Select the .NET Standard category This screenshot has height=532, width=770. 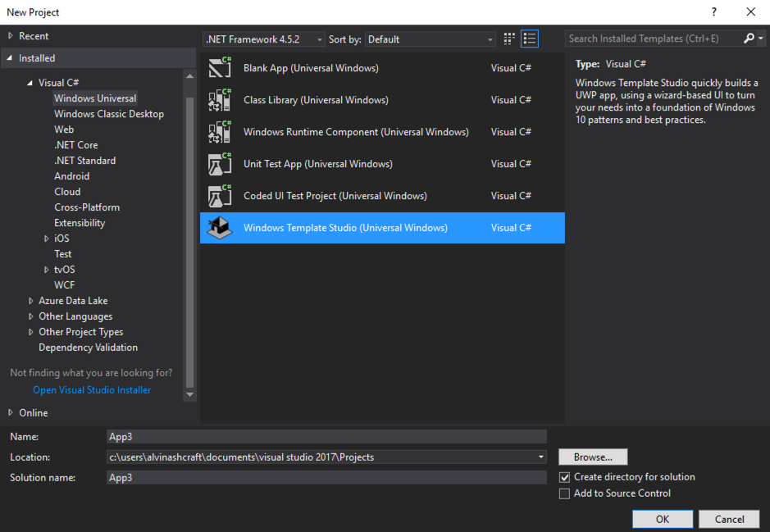[x=85, y=161]
